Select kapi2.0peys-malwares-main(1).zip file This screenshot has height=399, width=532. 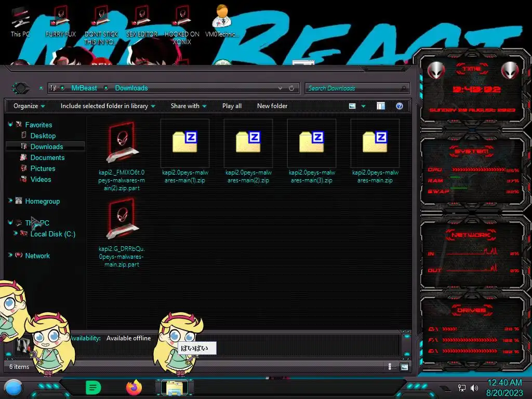pyautogui.click(x=185, y=152)
